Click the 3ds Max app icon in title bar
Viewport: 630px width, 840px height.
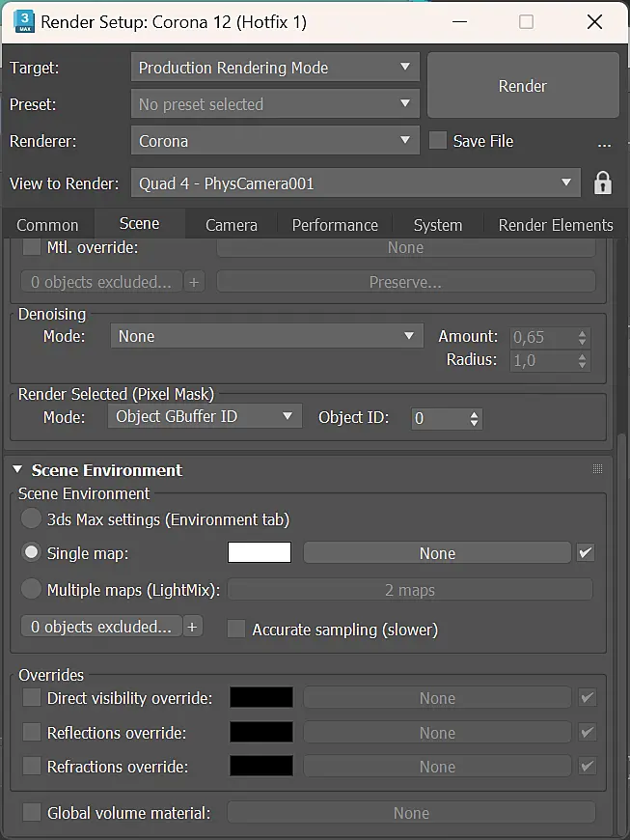pyautogui.click(x=24, y=22)
